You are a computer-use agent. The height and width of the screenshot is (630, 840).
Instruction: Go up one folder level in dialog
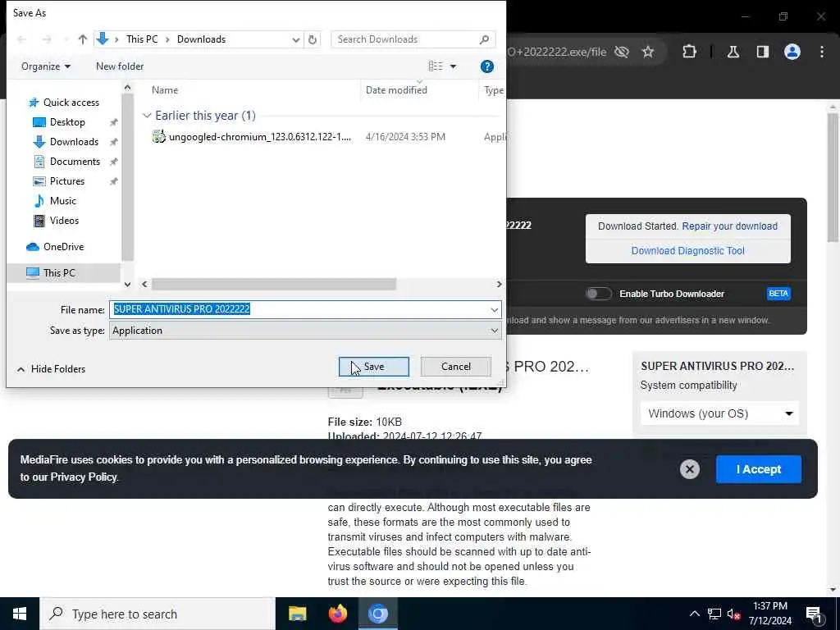[x=83, y=39]
